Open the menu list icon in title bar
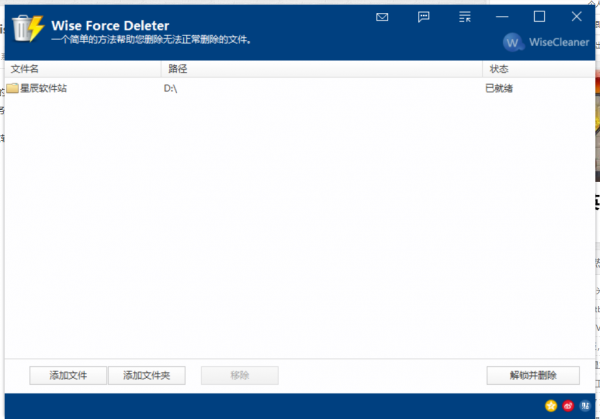Screen dimensions: 600x419 465,17
